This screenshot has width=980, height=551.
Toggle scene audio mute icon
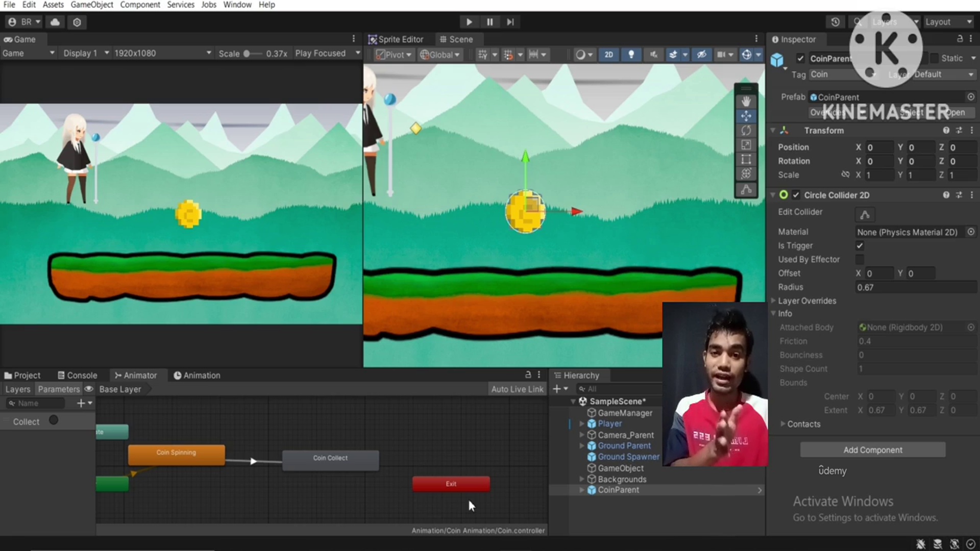tap(653, 55)
